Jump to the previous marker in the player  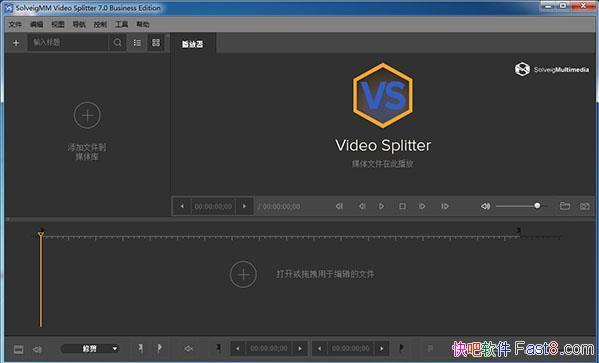tap(339, 206)
